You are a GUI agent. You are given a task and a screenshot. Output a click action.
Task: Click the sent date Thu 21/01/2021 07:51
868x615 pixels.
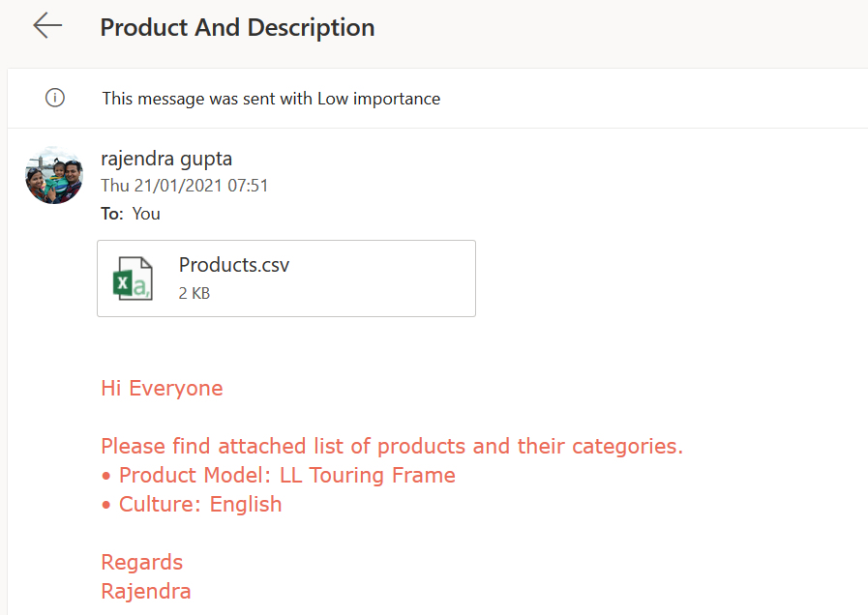pos(185,186)
